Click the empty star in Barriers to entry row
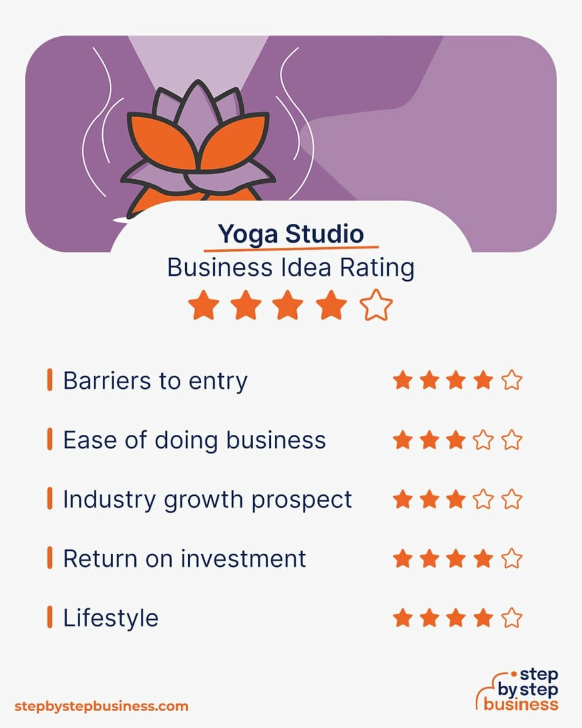The image size is (582, 728). (x=512, y=380)
